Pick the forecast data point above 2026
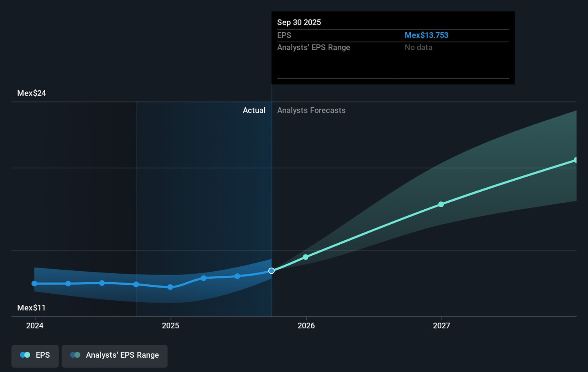This screenshot has height=372, width=588. (306, 257)
